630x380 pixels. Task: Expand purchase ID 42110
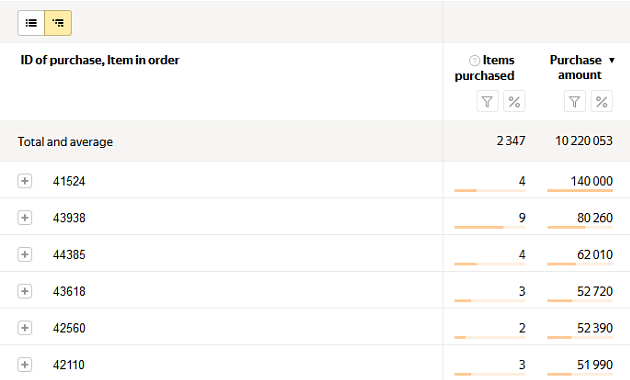(25, 365)
